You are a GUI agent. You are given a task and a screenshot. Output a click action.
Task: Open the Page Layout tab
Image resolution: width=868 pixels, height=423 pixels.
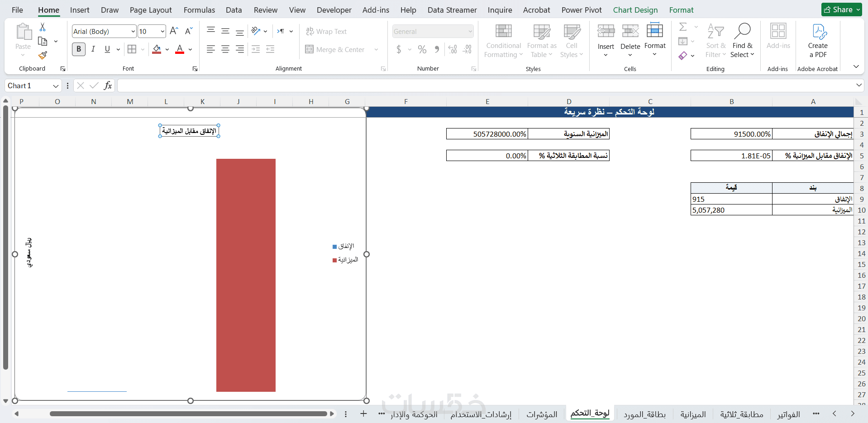pos(151,10)
